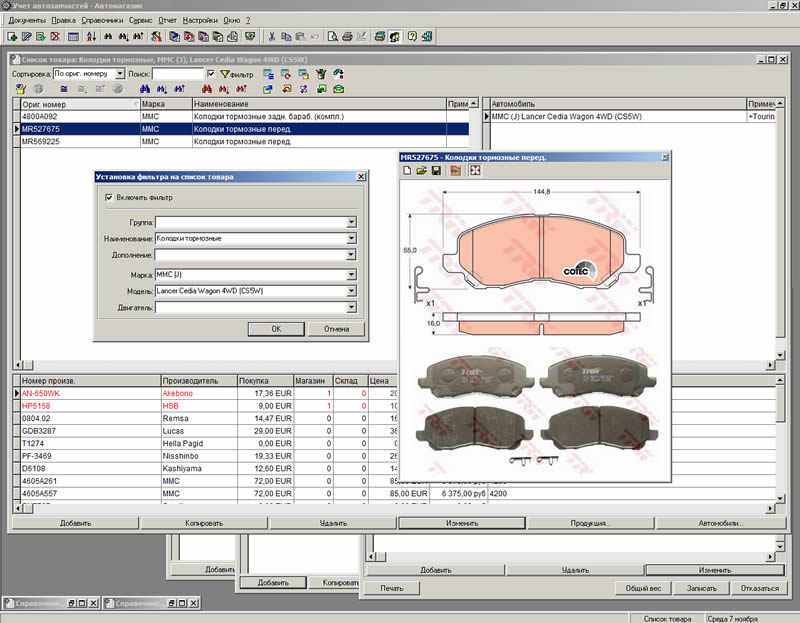This screenshot has width=800, height=623.
Task: Select the HP5158 manufacturer row
Action: tap(209, 406)
